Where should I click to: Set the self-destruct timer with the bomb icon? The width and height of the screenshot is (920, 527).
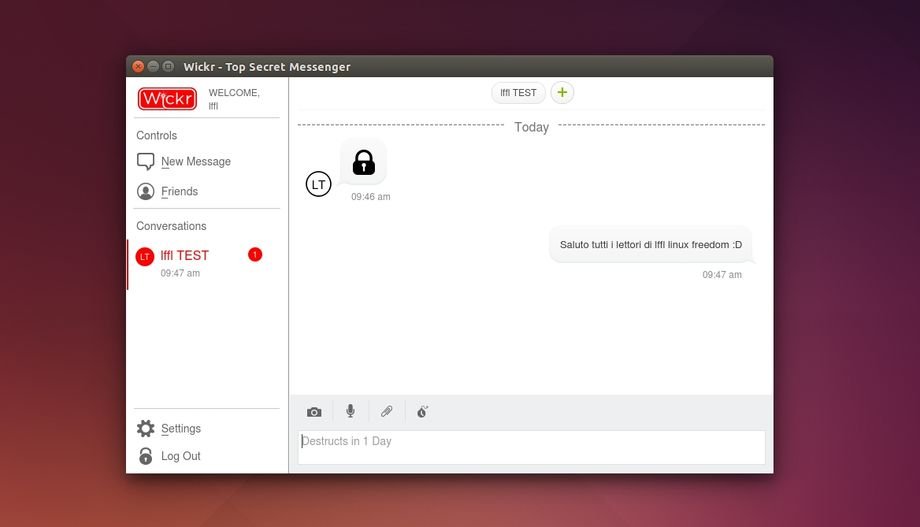pos(422,411)
